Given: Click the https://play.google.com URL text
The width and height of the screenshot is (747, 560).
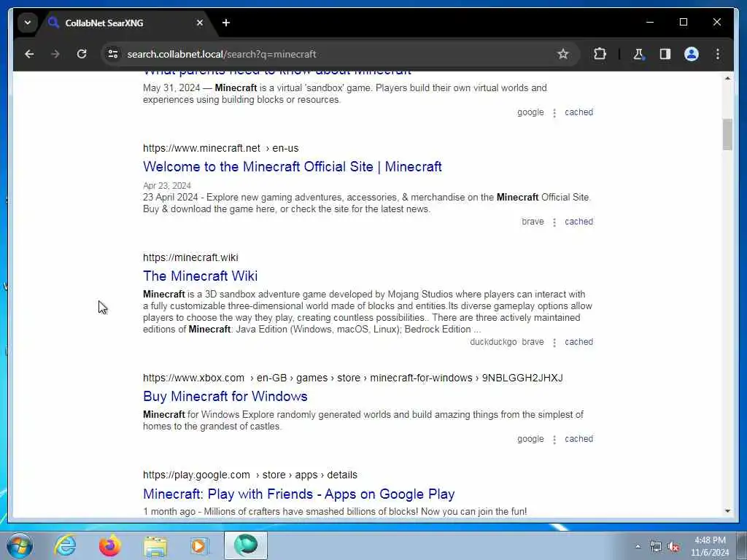Looking at the screenshot, I should pos(196,475).
